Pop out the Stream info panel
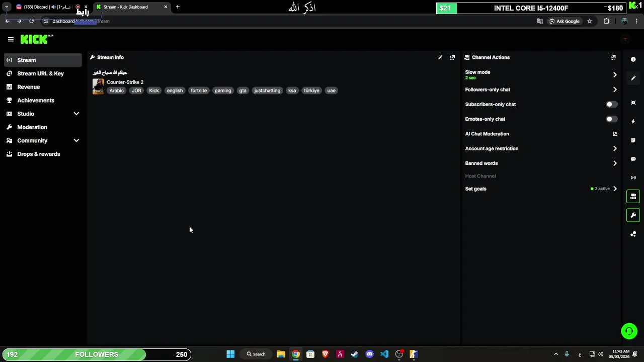The height and width of the screenshot is (362, 644). tap(452, 57)
